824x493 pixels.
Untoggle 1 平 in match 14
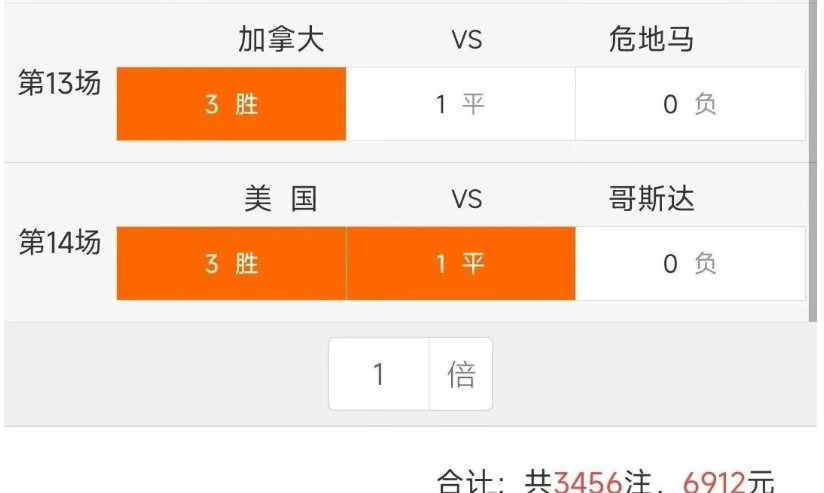tap(460, 264)
